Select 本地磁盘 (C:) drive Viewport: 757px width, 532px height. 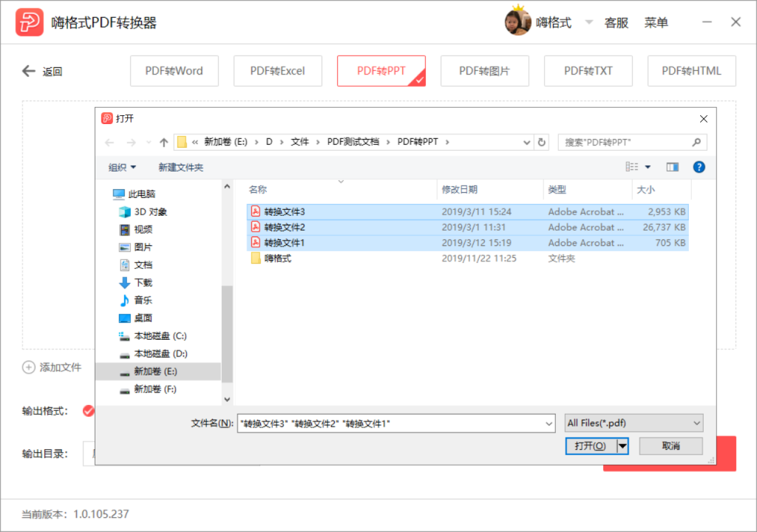pyautogui.click(x=153, y=336)
